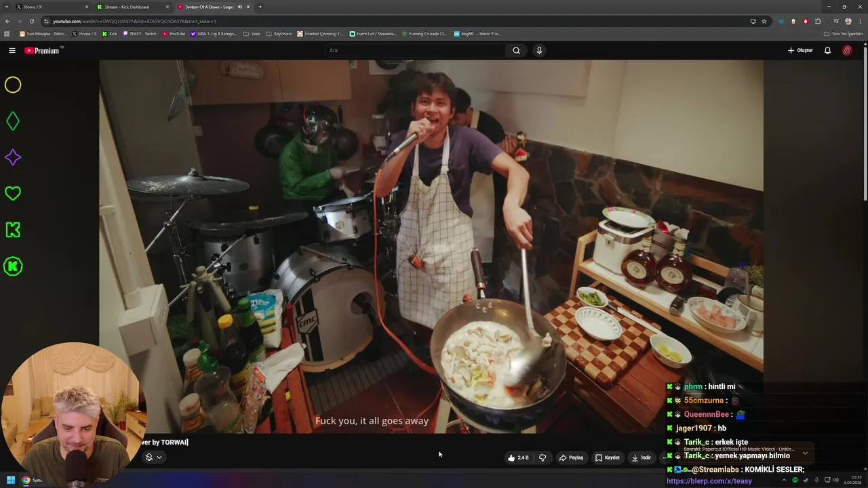Image resolution: width=868 pixels, height=488 pixels.
Task: Close the Home / X tab
Action: [87, 7]
